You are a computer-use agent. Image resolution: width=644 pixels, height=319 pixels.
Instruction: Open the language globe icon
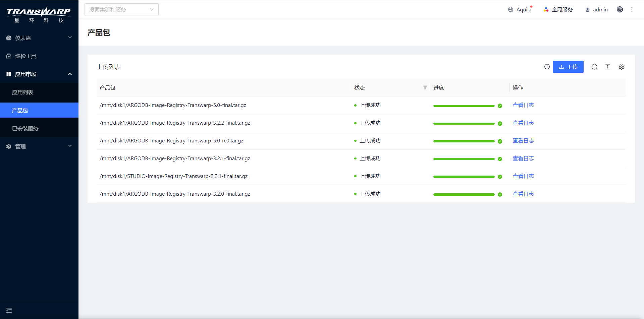[620, 9]
